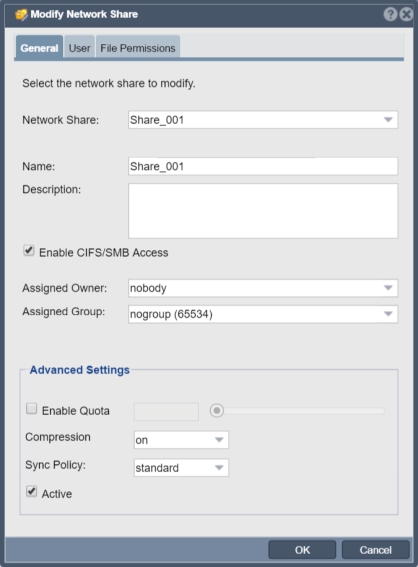Image resolution: width=418 pixels, height=567 pixels.
Task: Click the Description text area
Action: 263,211
